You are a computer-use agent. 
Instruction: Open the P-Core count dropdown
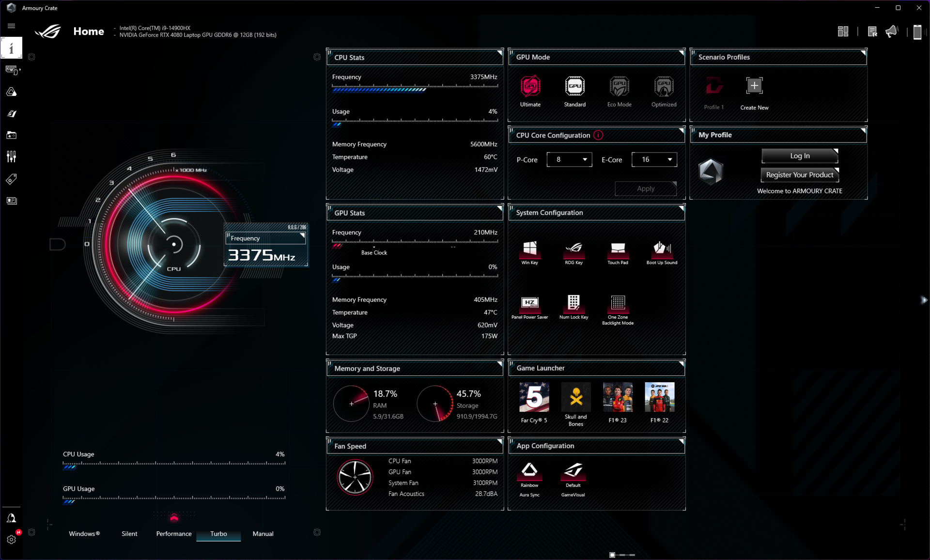[x=569, y=159]
